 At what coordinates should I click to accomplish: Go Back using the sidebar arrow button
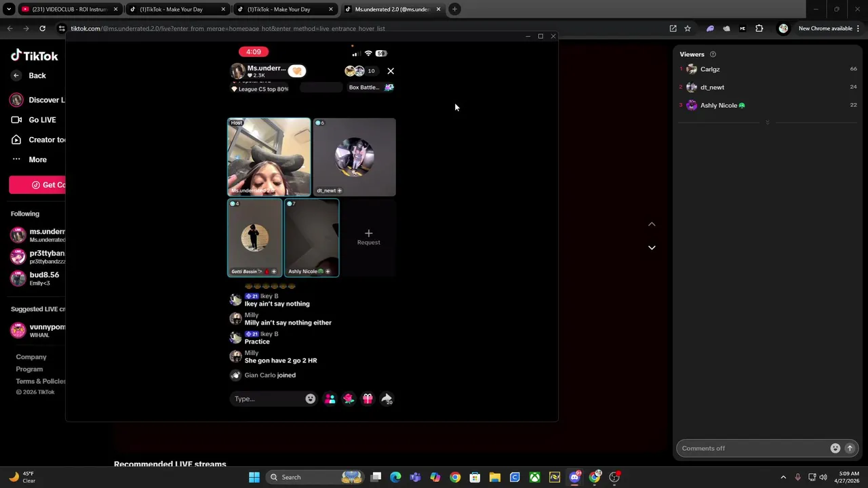coord(16,75)
